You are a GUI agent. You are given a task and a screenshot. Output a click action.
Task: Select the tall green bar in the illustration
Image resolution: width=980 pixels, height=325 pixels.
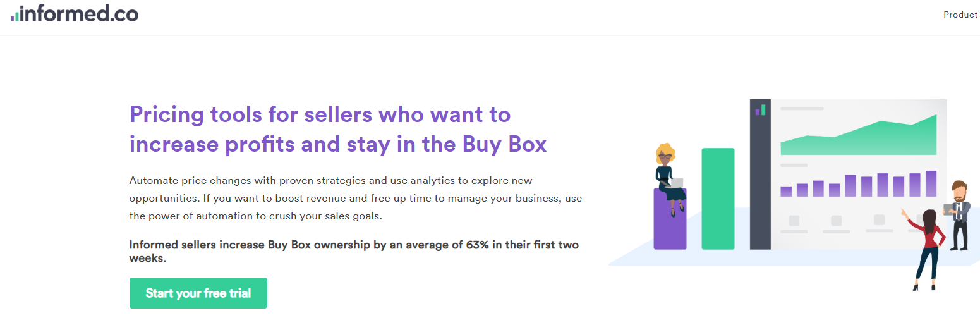tap(718, 199)
